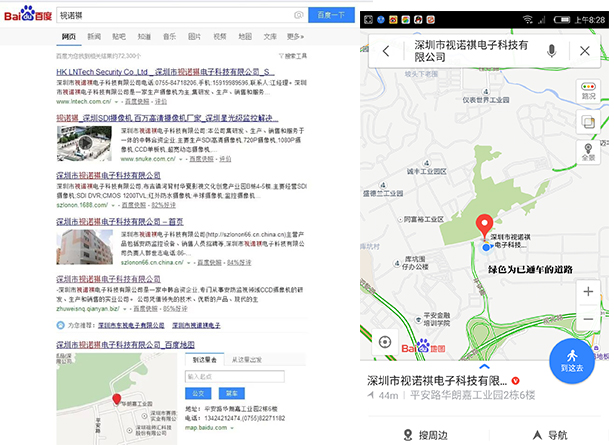Tap the minus zoom-out button
Image resolution: width=614 pixels, height=445 pixels.
tap(588, 319)
